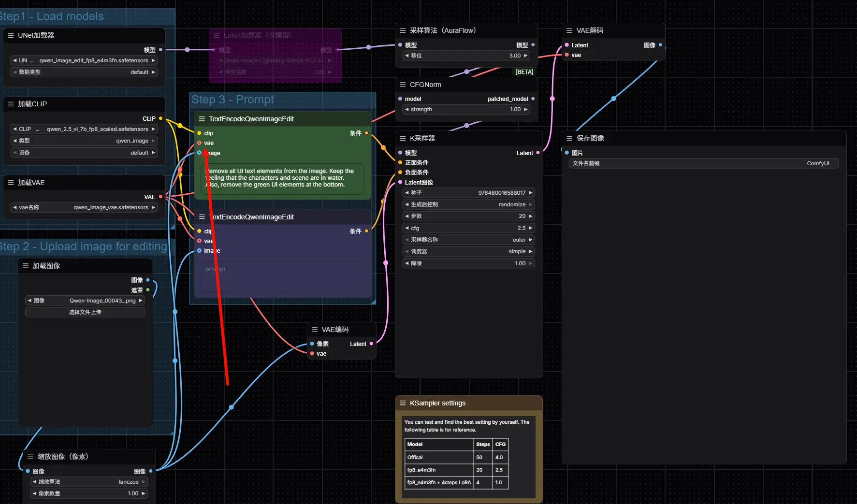Screen dimensions: 857x504
Task: Click the VAE编码 node menu icon
Action: (315, 330)
